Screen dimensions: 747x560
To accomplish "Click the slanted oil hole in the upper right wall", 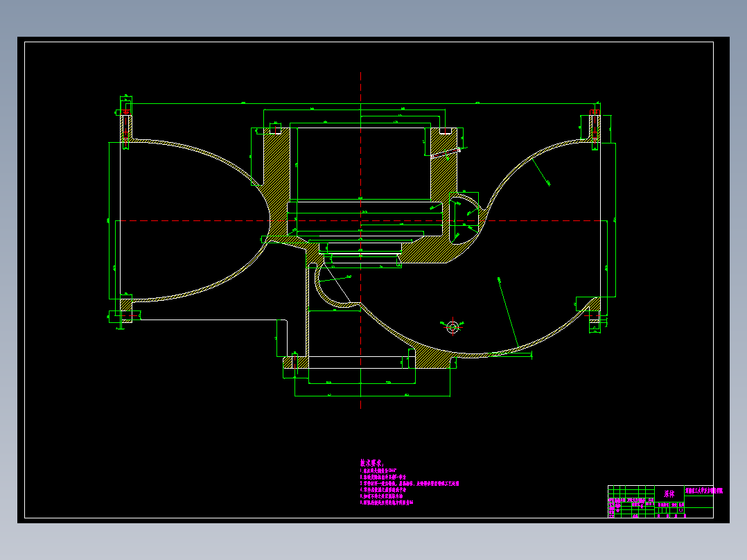I will (x=446, y=153).
